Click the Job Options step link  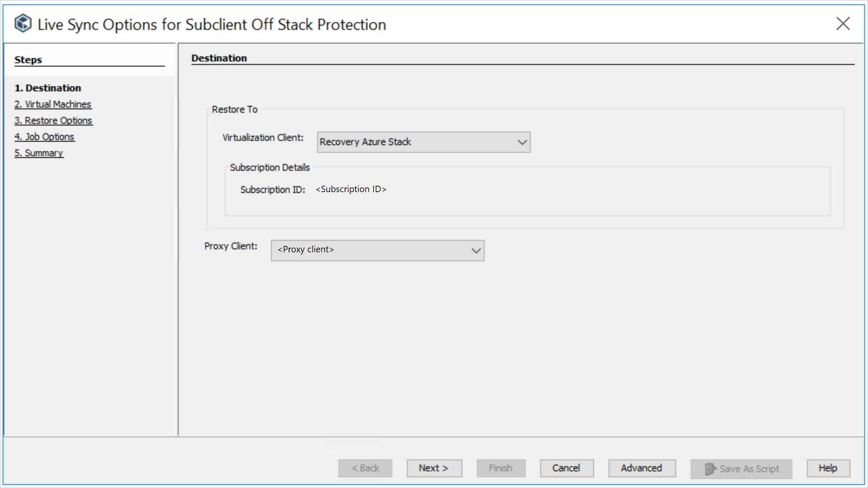pyautogui.click(x=45, y=137)
